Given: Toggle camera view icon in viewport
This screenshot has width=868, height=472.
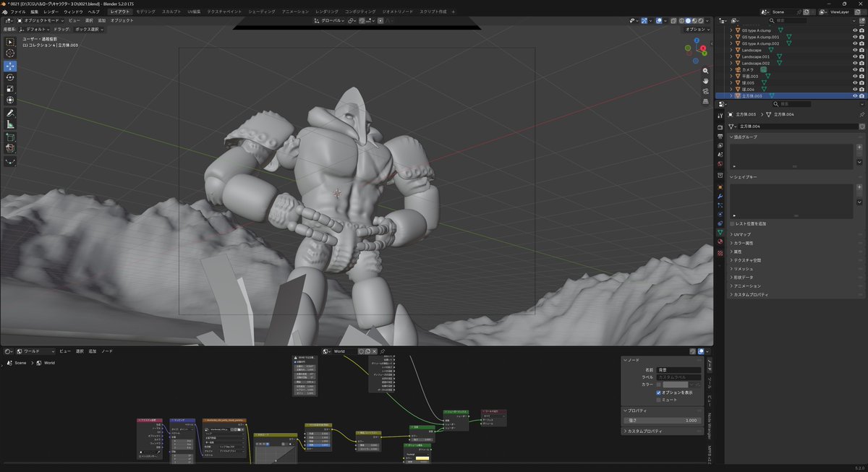Looking at the screenshot, I should pos(706,91).
